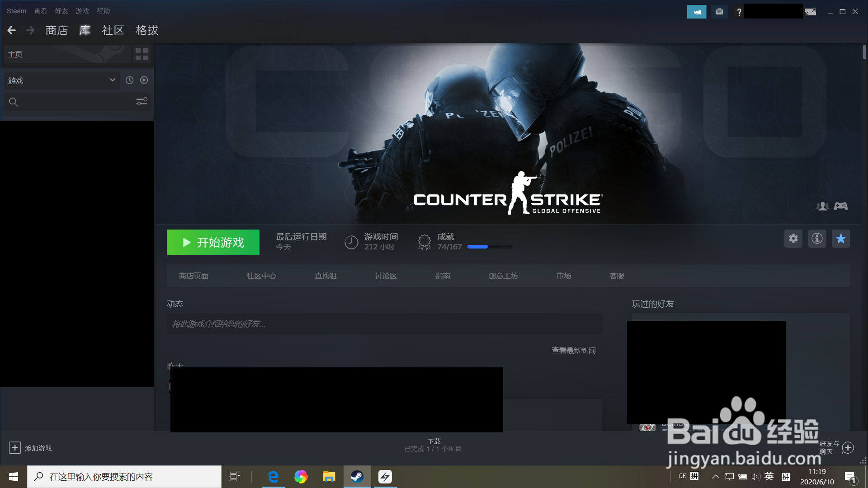Image resolution: width=868 pixels, height=488 pixels.
Task: Open the 好友 menu
Action: (61, 11)
